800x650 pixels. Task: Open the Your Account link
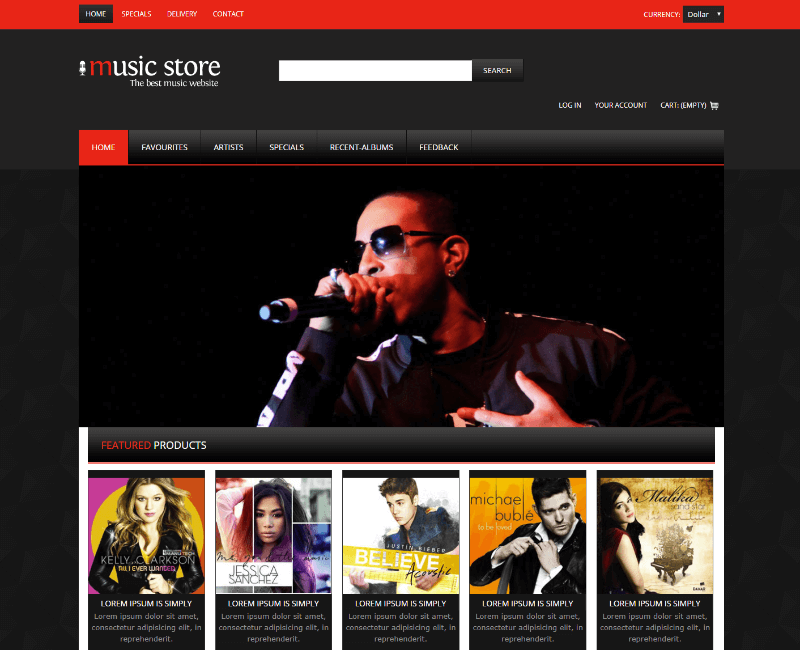(620, 105)
